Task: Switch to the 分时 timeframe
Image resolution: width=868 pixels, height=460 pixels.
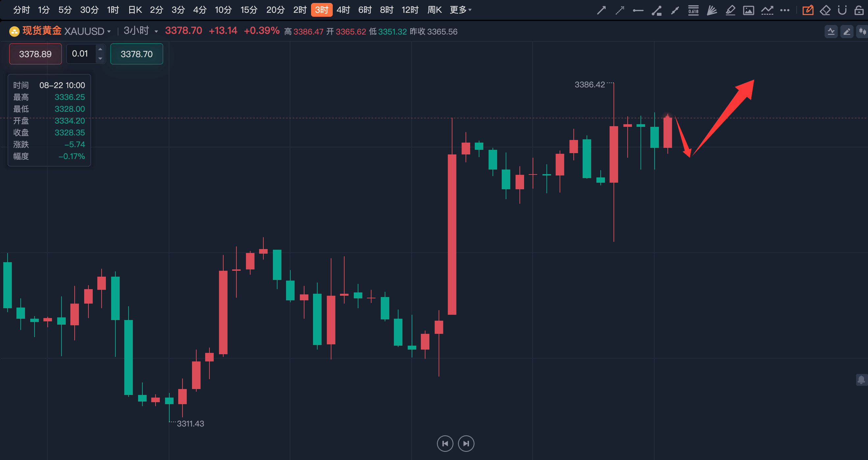Action: [22, 10]
